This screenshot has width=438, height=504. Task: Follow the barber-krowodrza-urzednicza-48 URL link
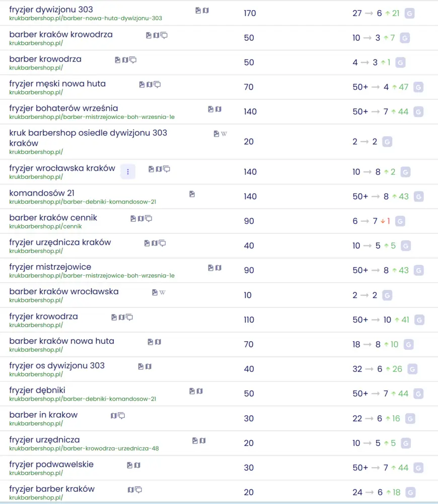[84, 449]
